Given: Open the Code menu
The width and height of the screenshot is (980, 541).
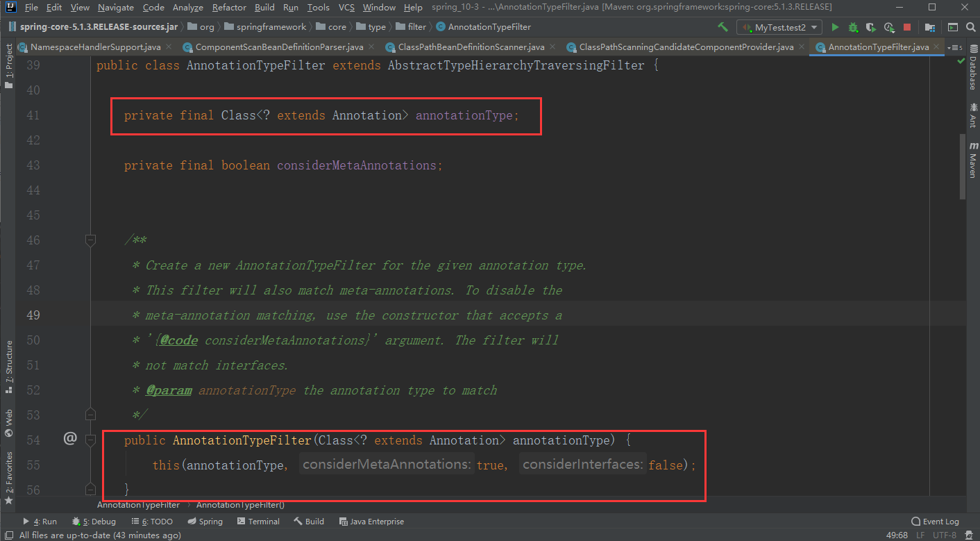Looking at the screenshot, I should click(153, 7).
